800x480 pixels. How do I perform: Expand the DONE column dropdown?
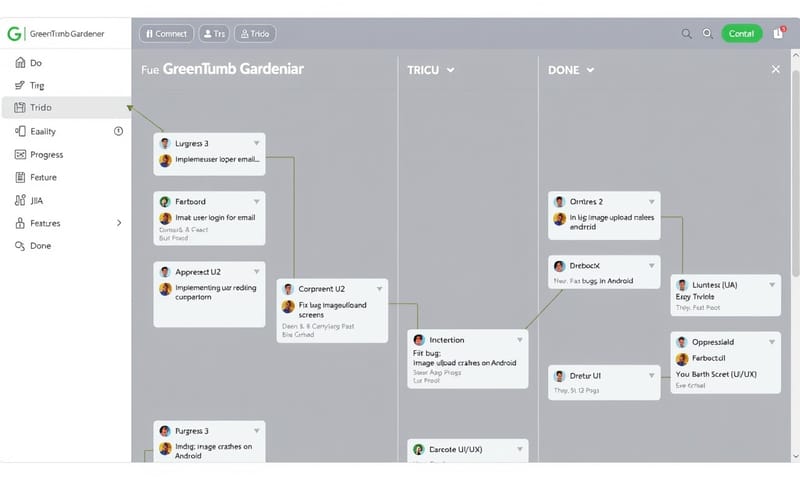(590, 70)
